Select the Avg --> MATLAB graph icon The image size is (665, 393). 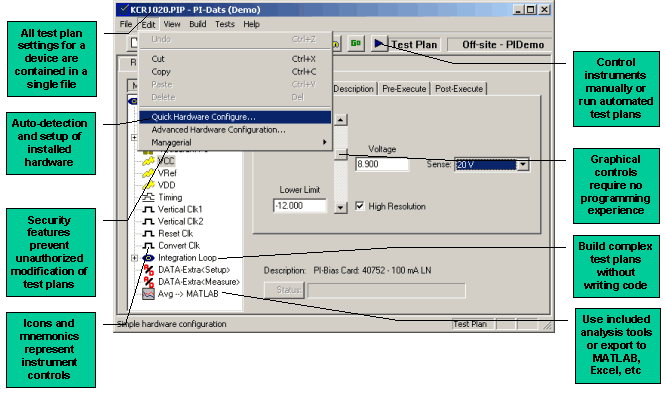(148, 294)
